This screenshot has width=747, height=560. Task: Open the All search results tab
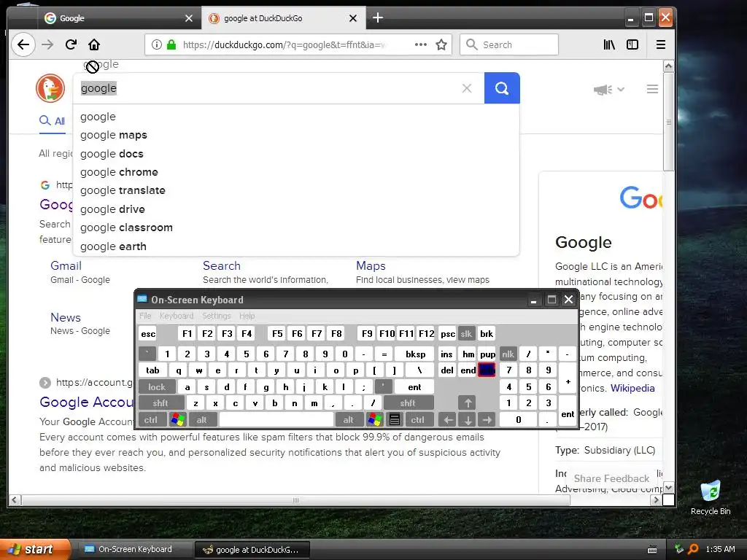pyautogui.click(x=52, y=121)
